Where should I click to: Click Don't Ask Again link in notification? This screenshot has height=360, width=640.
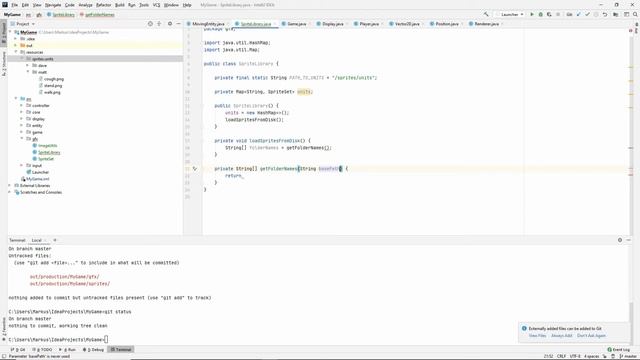pyautogui.click(x=591, y=336)
